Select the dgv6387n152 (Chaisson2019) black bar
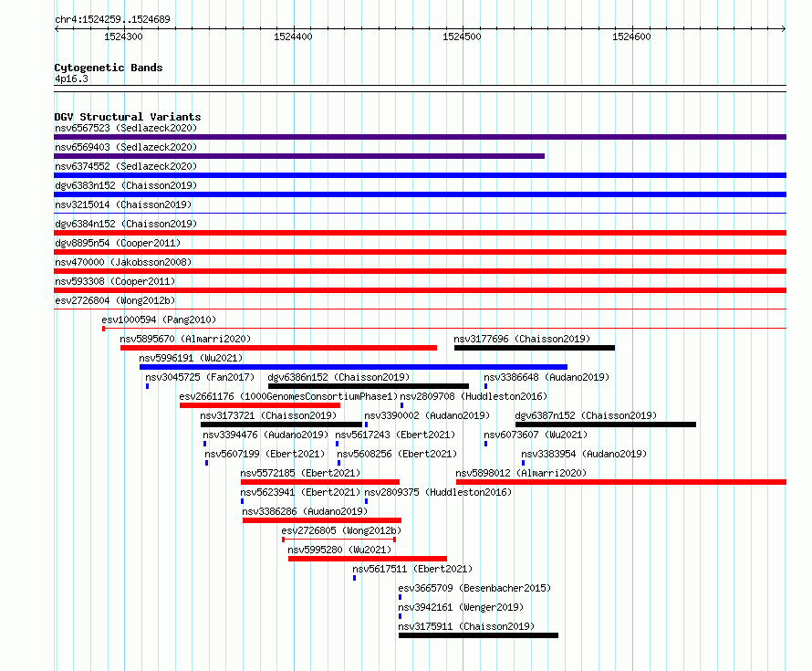The height and width of the screenshot is (671, 812). (606, 425)
